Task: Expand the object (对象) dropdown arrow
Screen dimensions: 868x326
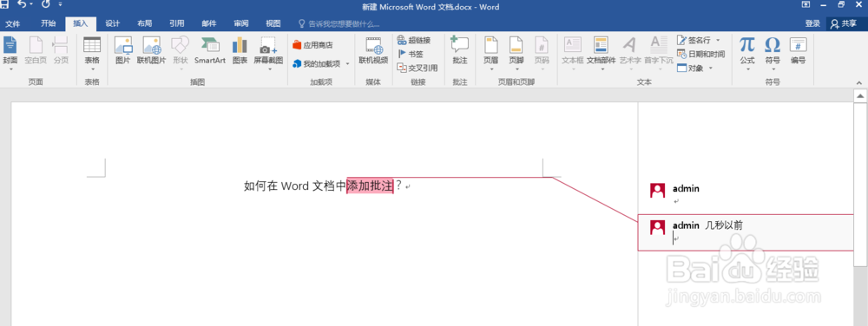Action: click(710, 68)
